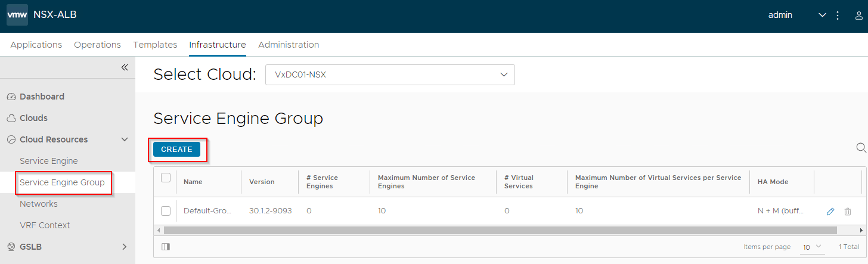This screenshot has width=868, height=264.
Task: Change the Items per page dropdown
Action: [811, 247]
